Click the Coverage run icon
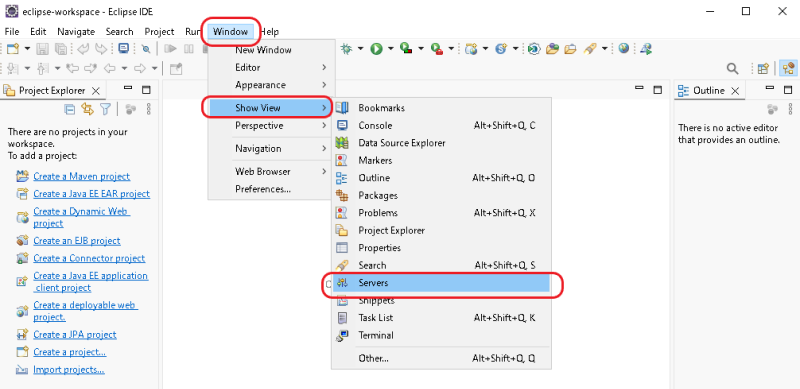This screenshot has height=389, width=800. (406, 49)
